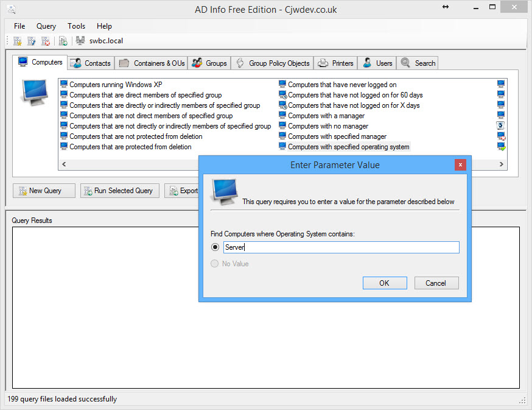The height and width of the screenshot is (410, 532).
Task: Select 'Computers with no manager' query text
Action: tap(327, 126)
